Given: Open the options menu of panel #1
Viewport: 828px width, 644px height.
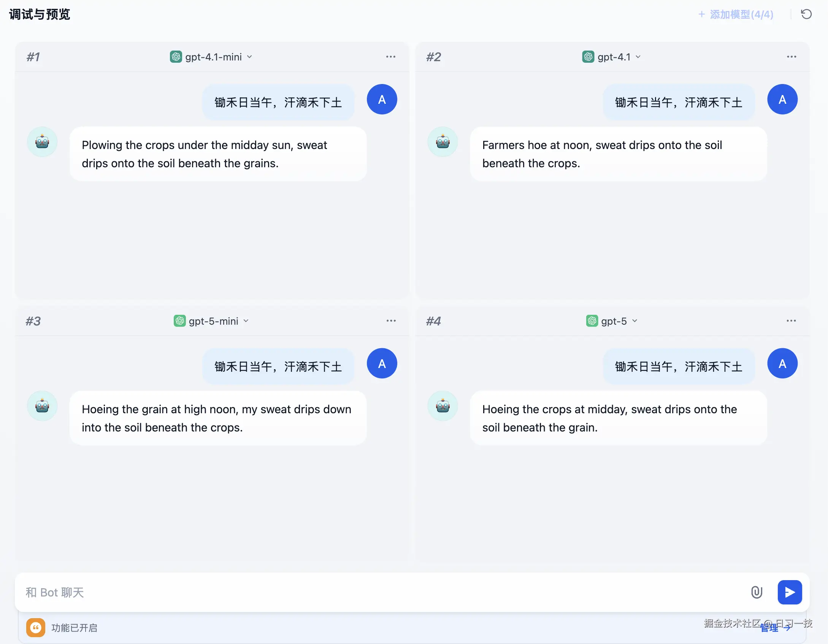Looking at the screenshot, I should (x=391, y=57).
